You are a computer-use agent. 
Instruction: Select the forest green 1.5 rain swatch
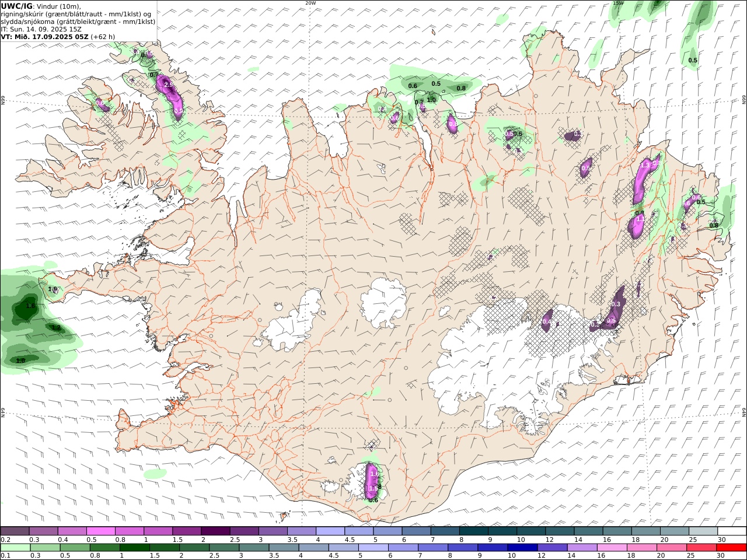pyautogui.click(x=164, y=547)
